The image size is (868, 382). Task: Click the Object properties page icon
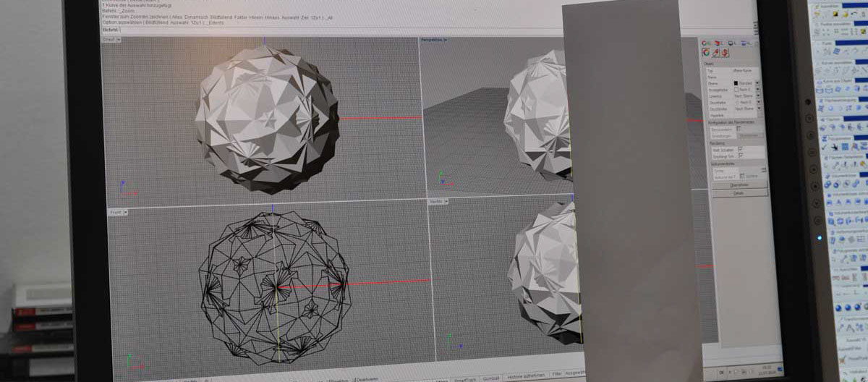(x=706, y=53)
